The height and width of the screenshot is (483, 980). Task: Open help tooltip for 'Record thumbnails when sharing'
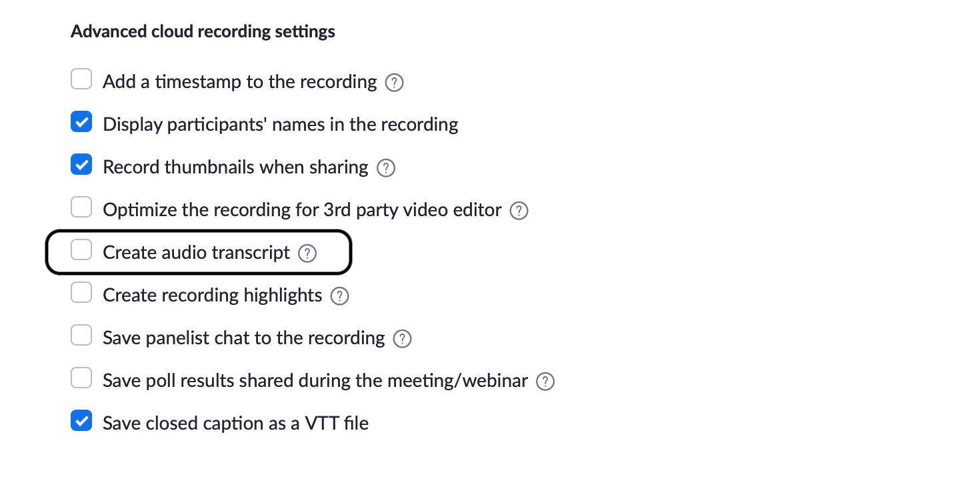(x=385, y=168)
